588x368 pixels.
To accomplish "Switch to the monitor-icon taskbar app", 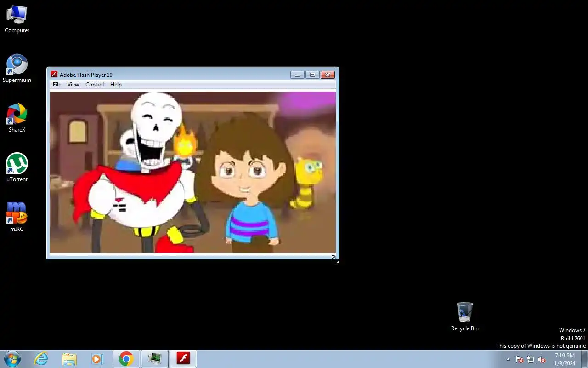I will 155,359.
